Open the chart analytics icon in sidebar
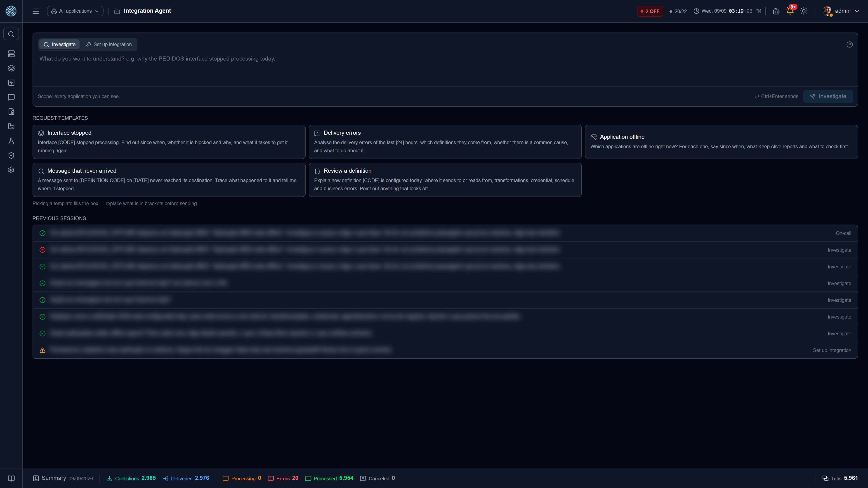Viewport: 868px width, 488px height. coord(11,126)
